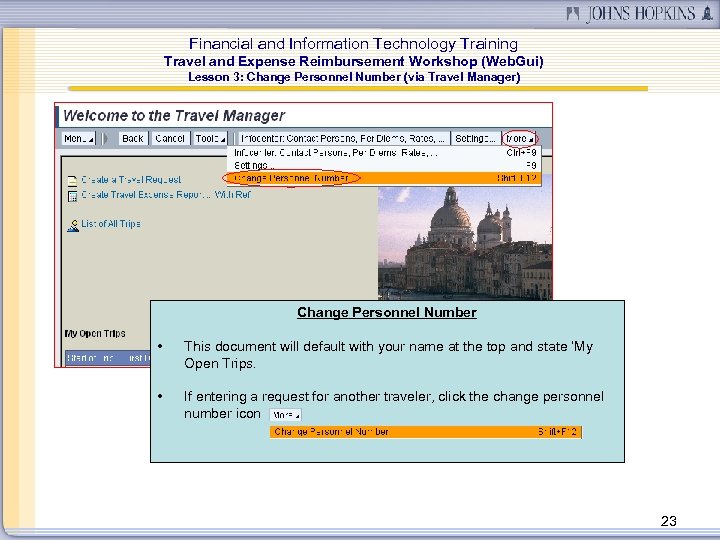Image resolution: width=720 pixels, height=540 pixels.
Task: Click the small toolbar arrow icon after Menu
Action: (x=105, y=138)
